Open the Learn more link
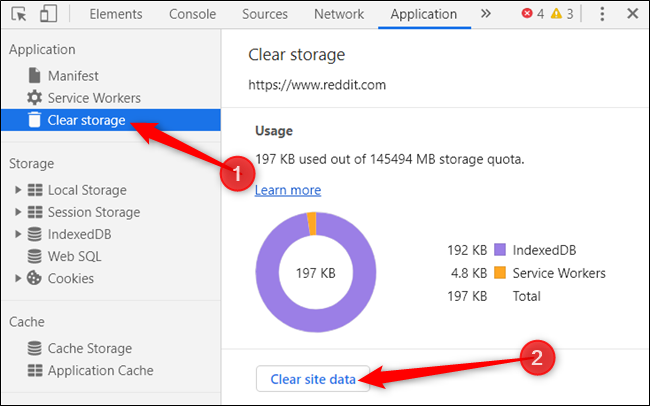The width and height of the screenshot is (650, 406). pos(288,190)
